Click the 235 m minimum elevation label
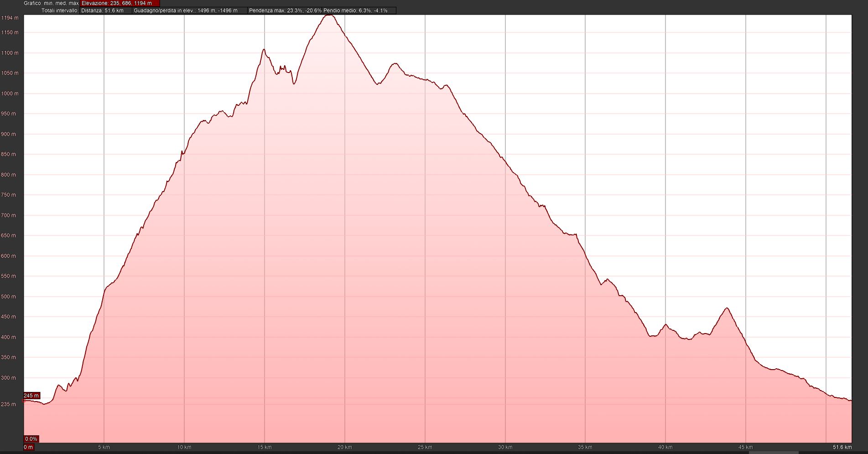Image resolution: width=868 pixels, height=454 pixels. pos(8,404)
